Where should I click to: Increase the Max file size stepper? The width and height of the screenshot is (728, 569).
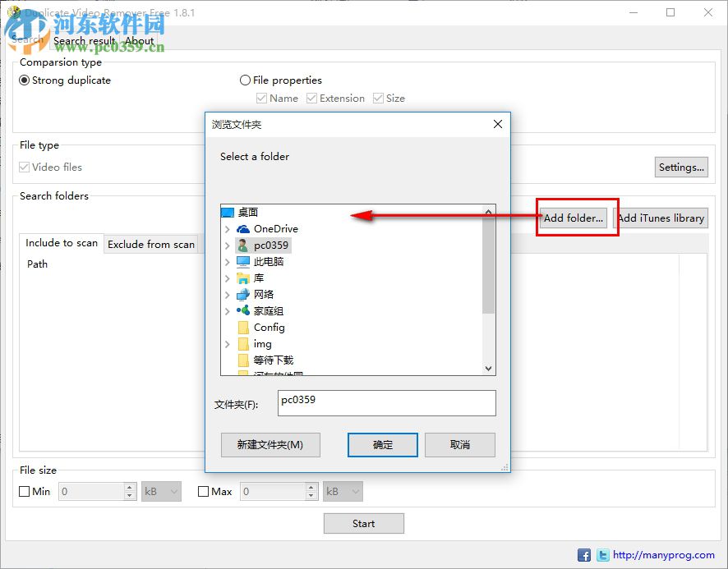tap(311, 487)
